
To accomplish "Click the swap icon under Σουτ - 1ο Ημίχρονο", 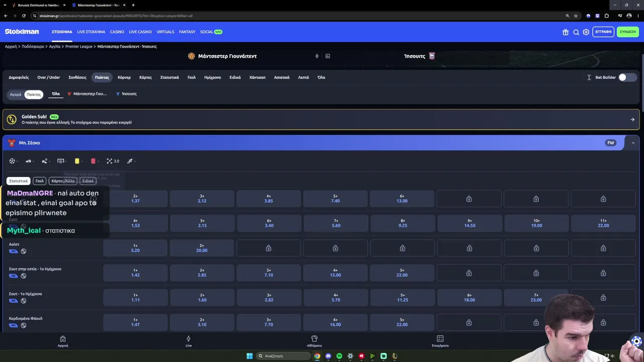I will tap(24, 301).
